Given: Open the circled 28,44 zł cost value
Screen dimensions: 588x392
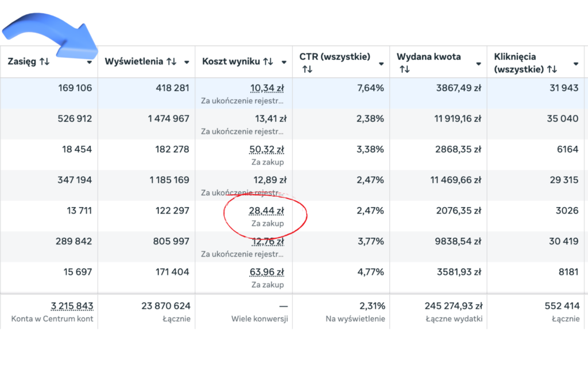Looking at the screenshot, I should click(268, 211).
